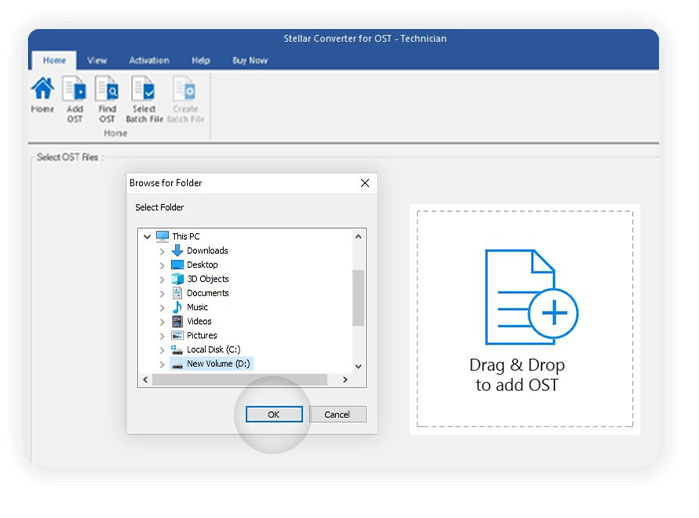This screenshot has height=518, width=699.
Task: Select the Videos tree label
Action: pyautogui.click(x=199, y=321)
